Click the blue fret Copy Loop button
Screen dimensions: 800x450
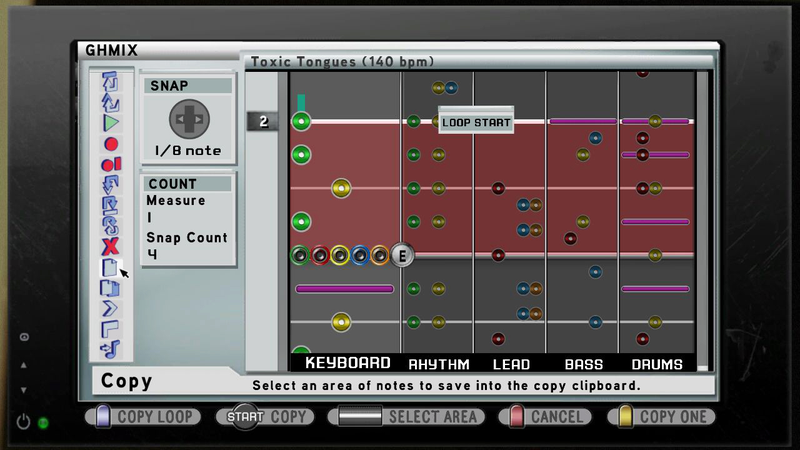point(143,416)
